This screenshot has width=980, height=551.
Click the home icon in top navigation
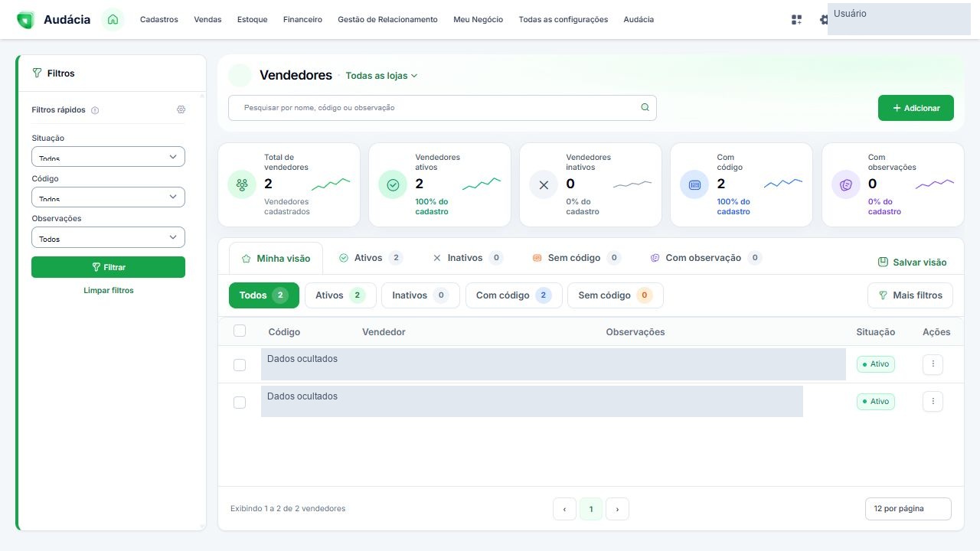(x=113, y=20)
